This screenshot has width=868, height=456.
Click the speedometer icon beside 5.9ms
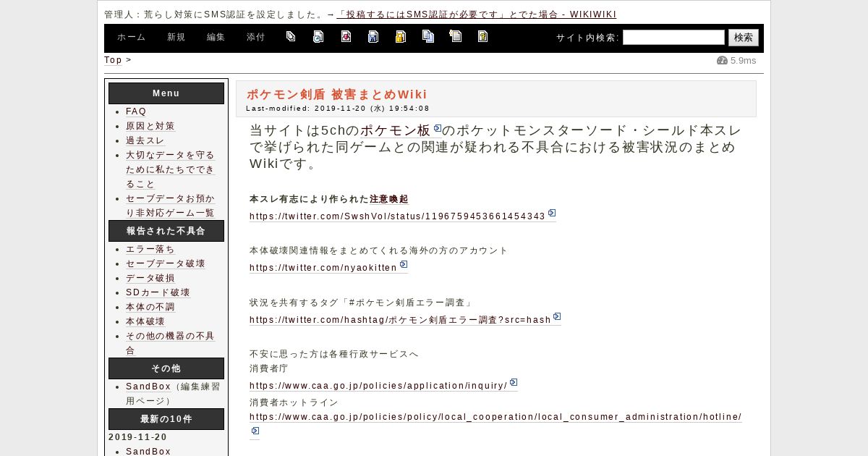click(722, 61)
